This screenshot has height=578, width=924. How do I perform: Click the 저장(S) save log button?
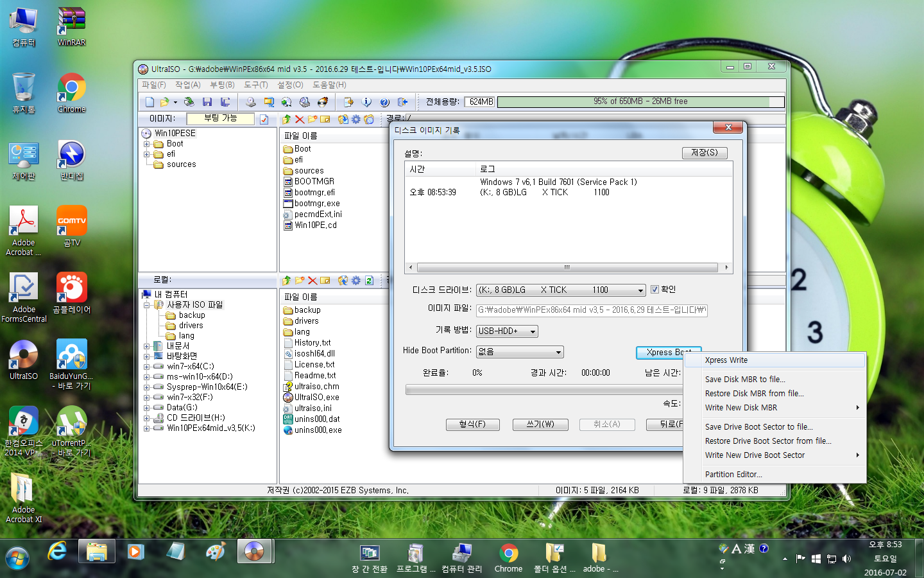[705, 153]
